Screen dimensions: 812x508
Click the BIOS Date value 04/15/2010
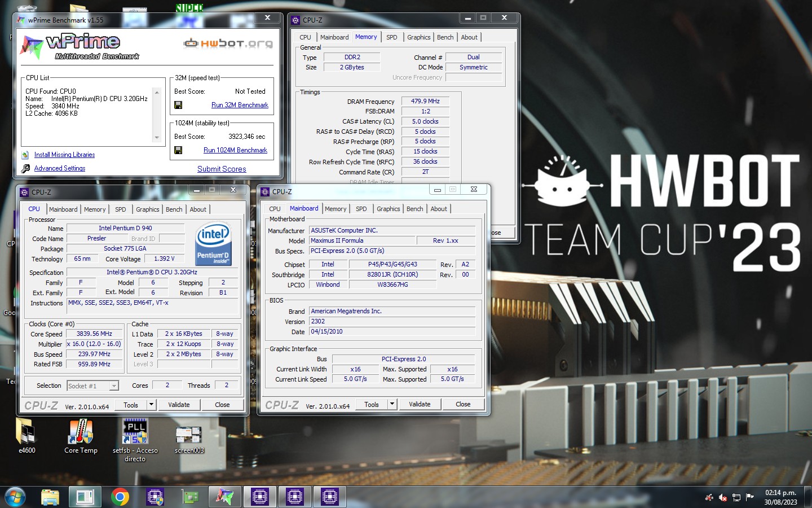click(x=392, y=331)
